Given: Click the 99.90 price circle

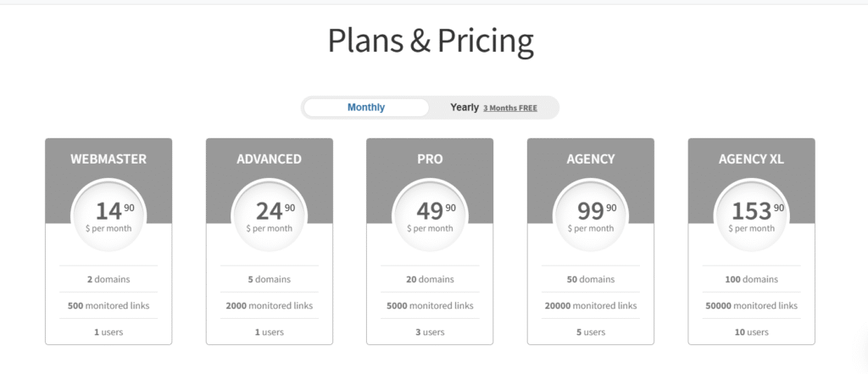Looking at the screenshot, I should tap(591, 215).
